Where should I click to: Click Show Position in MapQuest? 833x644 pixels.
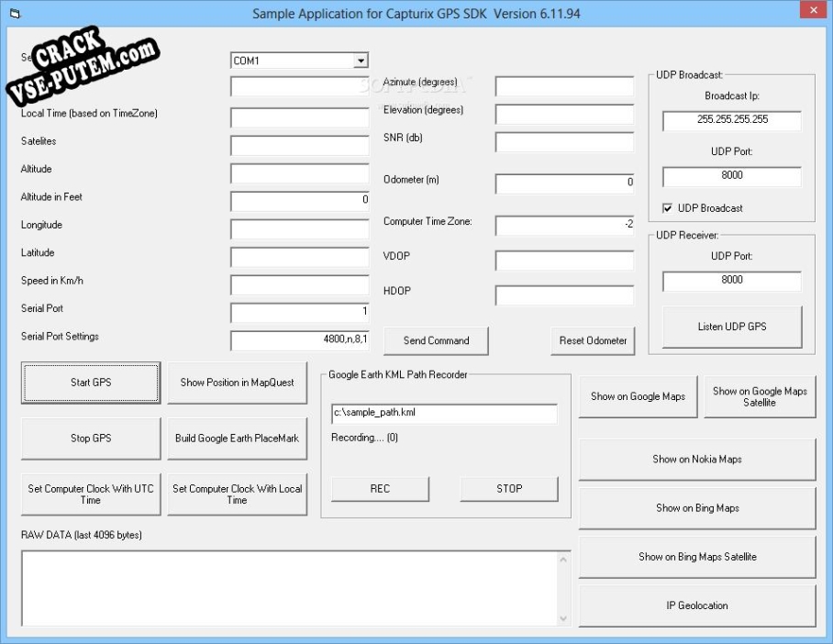click(x=237, y=383)
